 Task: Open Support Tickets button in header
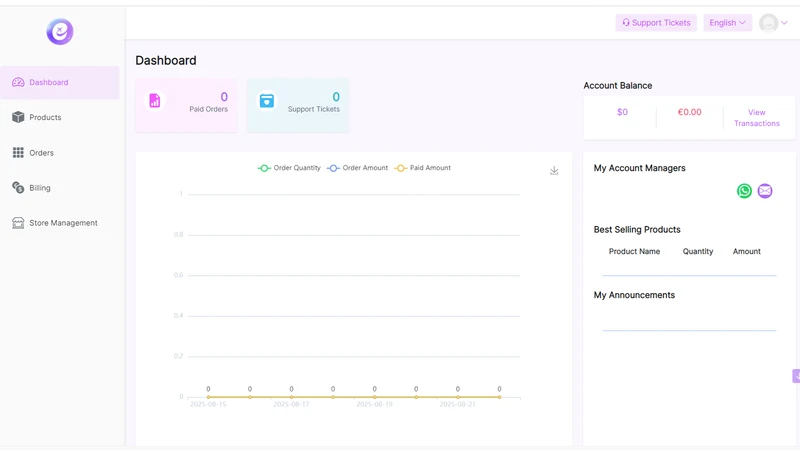(x=656, y=22)
